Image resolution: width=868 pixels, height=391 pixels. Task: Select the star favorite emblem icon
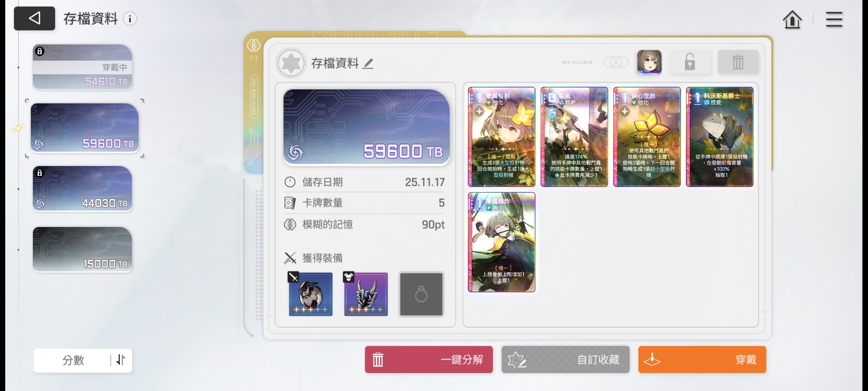pyautogui.click(x=291, y=63)
